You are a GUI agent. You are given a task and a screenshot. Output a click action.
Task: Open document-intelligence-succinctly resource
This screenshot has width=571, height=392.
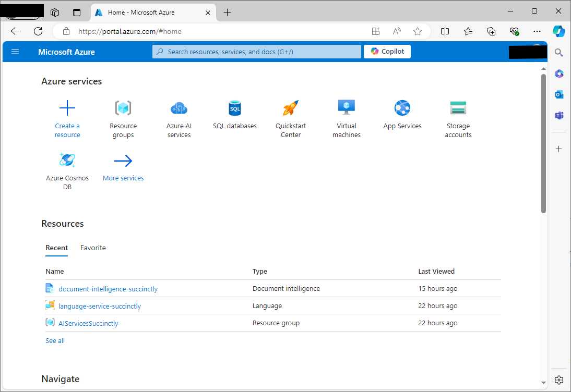tap(108, 289)
